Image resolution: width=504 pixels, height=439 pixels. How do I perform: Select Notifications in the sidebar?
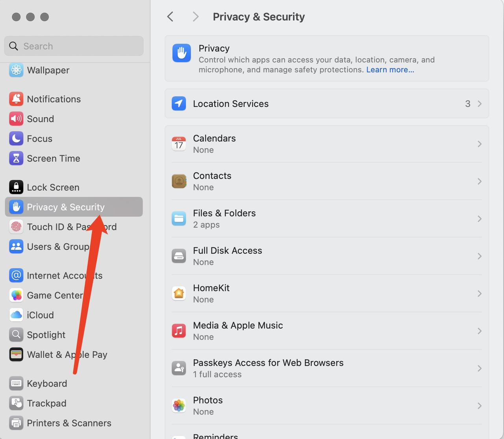pos(74,99)
